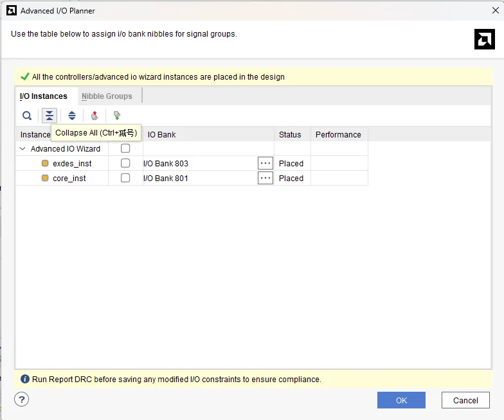Select the I/O Instances tab

point(44,96)
